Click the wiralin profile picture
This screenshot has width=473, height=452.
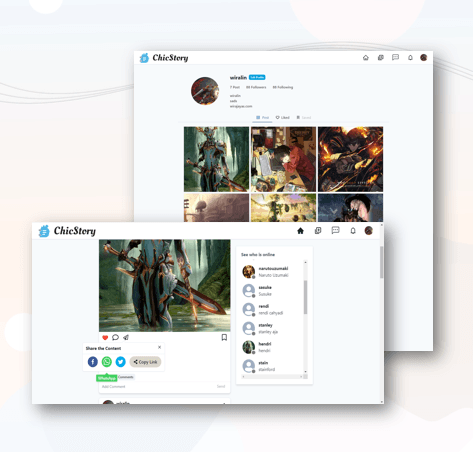click(205, 91)
